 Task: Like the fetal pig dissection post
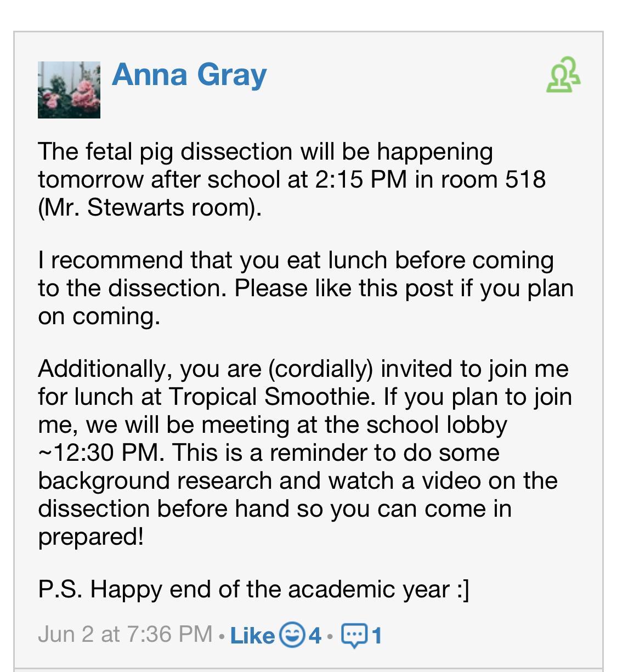coord(252,635)
